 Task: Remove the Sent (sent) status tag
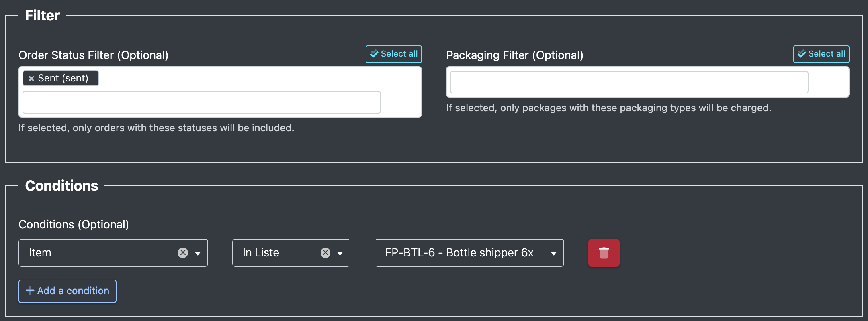pyautogui.click(x=31, y=79)
